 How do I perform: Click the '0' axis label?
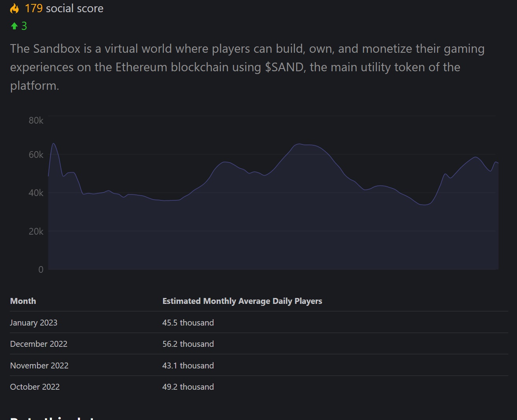[41, 270]
